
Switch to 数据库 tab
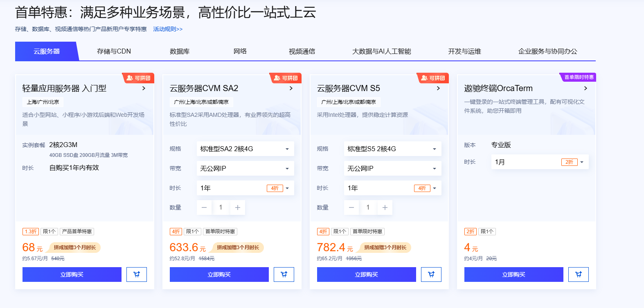(180, 51)
